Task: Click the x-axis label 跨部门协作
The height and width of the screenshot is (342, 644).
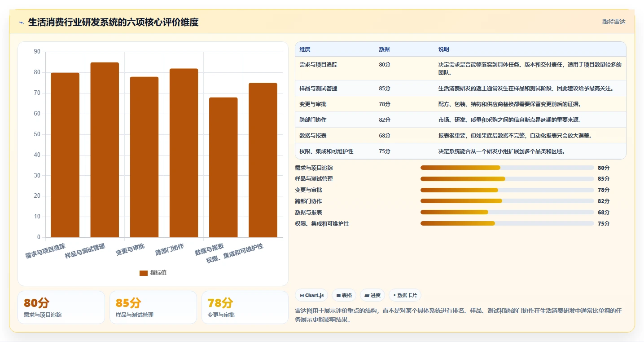Action: pos(170,249)
